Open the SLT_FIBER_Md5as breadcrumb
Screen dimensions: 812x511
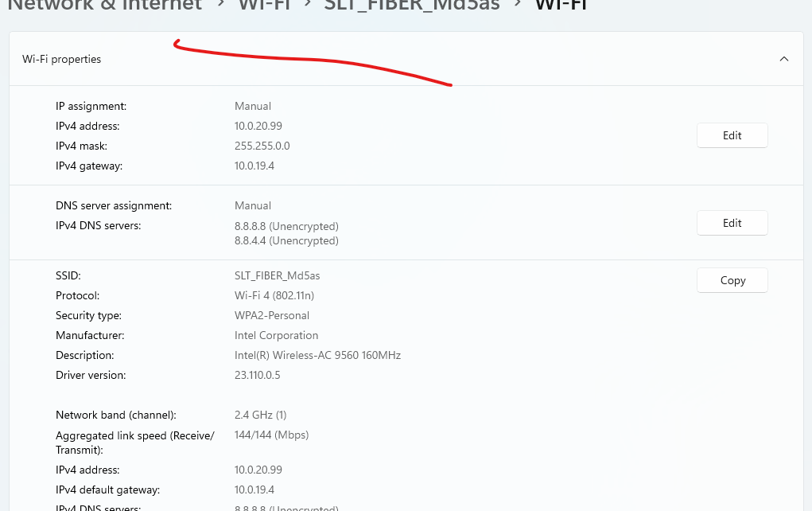pyautogui.click(x=412, y=6)
